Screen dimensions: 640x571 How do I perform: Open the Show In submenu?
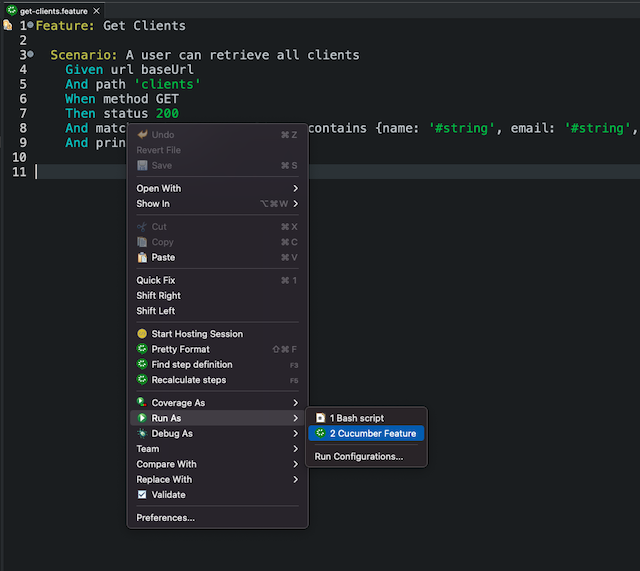click(217, 204)
